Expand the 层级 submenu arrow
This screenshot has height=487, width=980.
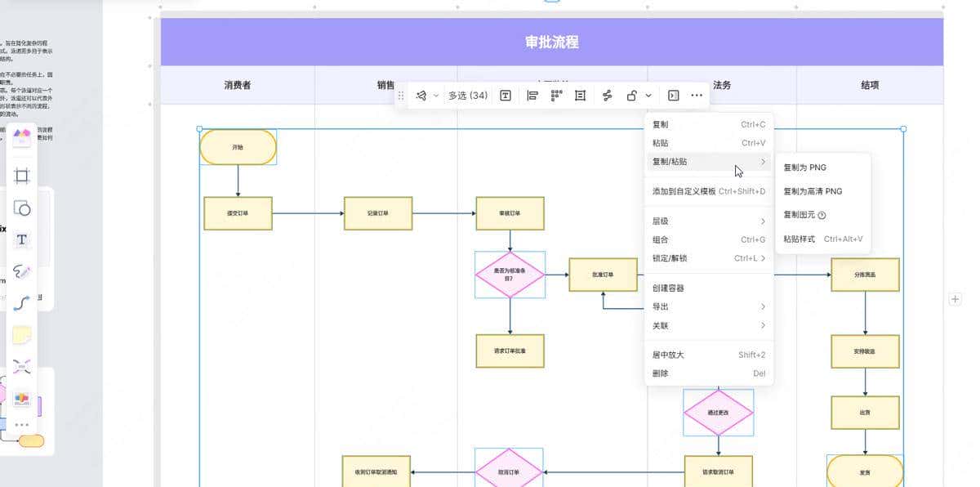(x=763, y=220)
